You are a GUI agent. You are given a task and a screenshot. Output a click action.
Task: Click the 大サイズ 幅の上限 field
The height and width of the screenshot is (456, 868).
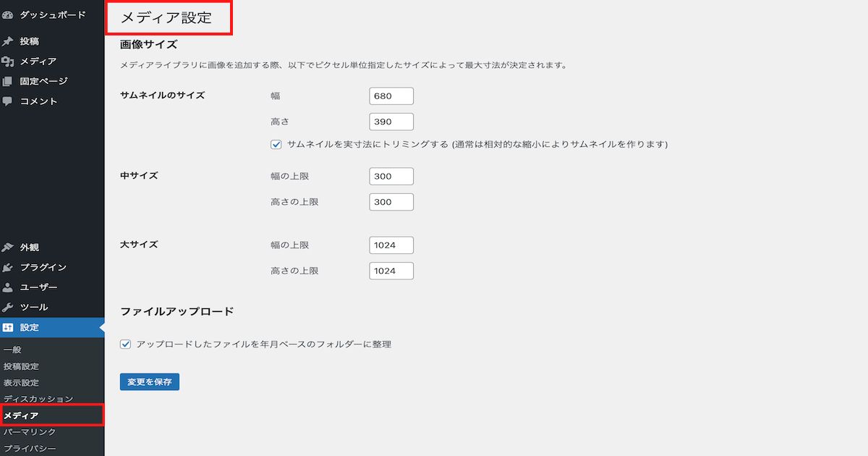(391, 245)
